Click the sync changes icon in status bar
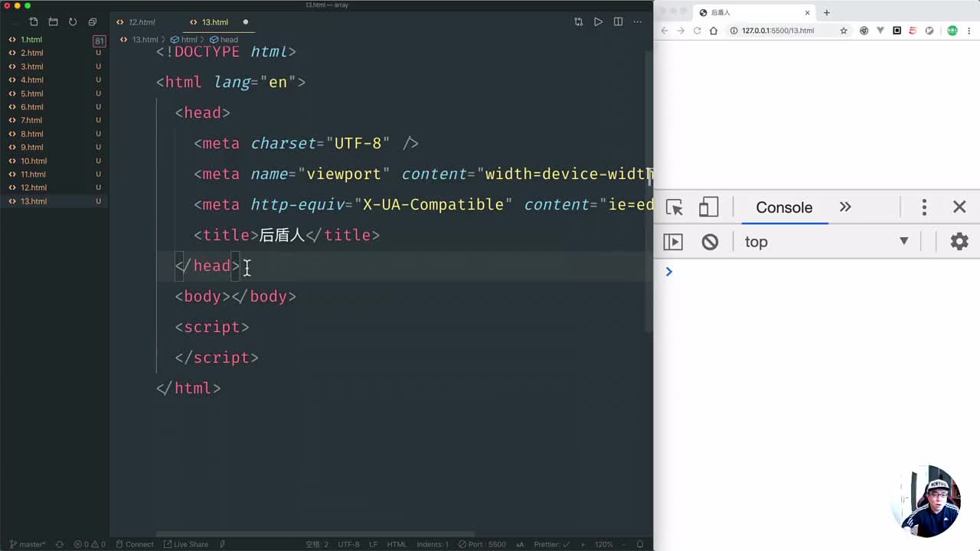The width and height of the screenshot is (980, 551). 60,544
